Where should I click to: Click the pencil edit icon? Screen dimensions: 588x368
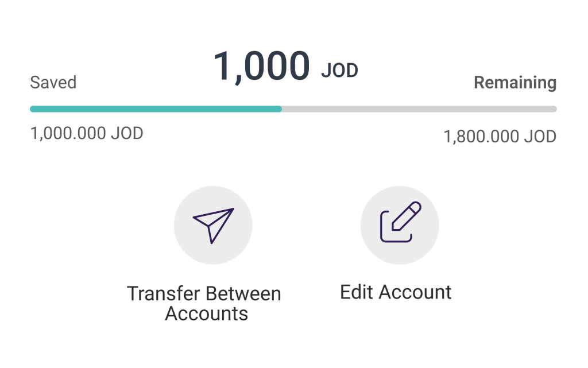400,223
